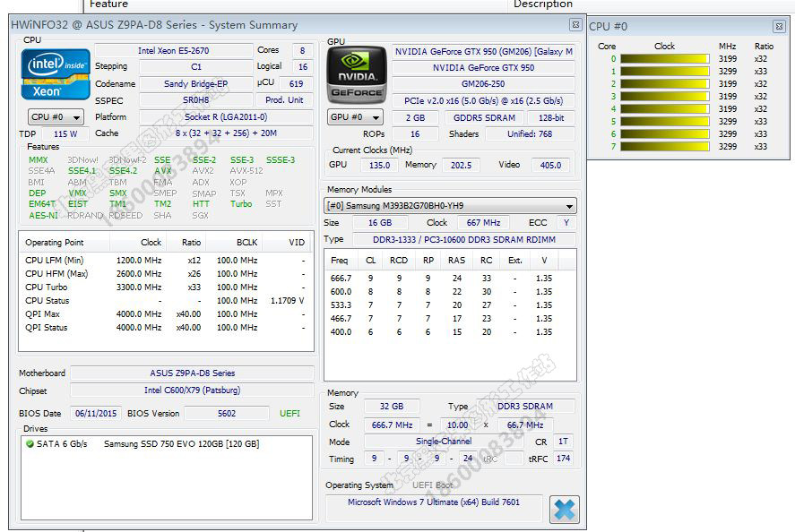The height and width of the screenshot is (532, 795).
Task: Click the 115 W TDP value
Action: (x=65, y=133)
